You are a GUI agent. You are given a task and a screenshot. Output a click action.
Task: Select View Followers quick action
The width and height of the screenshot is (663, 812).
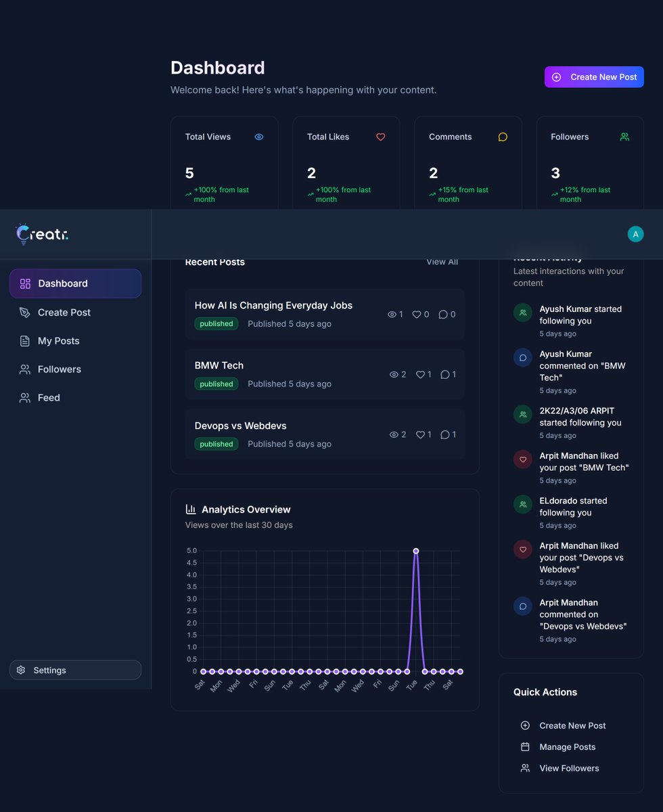click(x=571, y=768)
